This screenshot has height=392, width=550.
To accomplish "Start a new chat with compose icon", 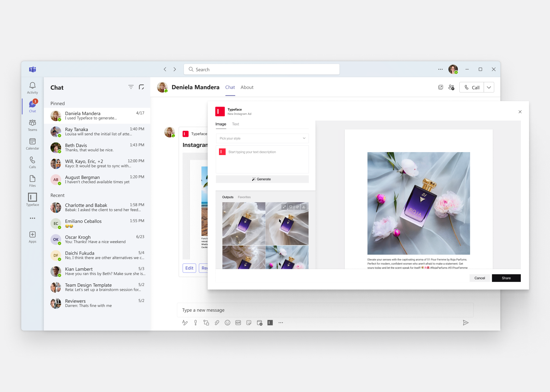I will pyautogui.click(x=141, y=87).
